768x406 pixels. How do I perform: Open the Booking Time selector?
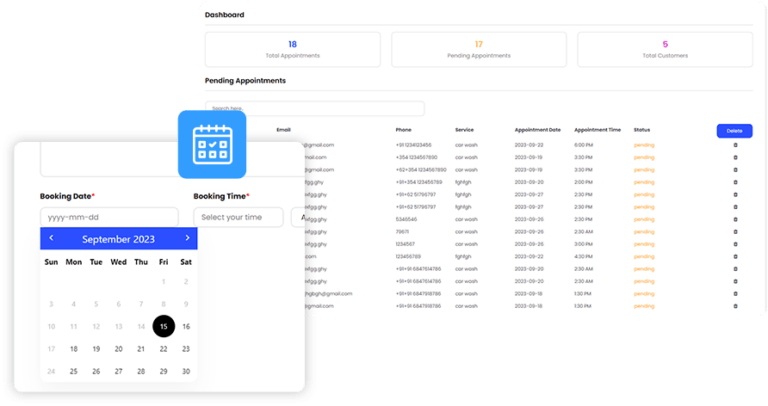238,217
